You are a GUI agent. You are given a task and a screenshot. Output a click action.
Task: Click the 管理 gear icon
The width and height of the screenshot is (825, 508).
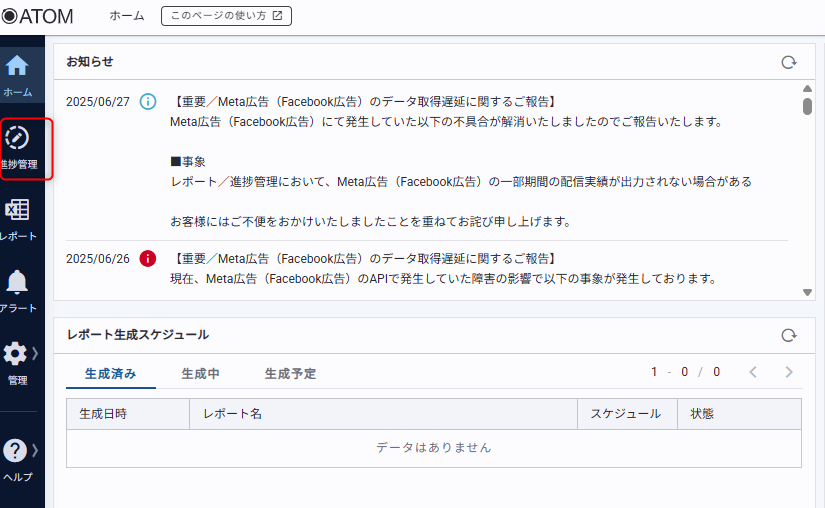point(15,353)
